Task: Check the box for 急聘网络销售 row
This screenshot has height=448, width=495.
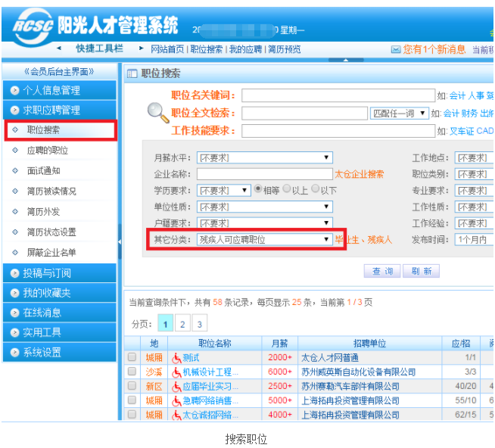Action: (x=132, y=400)
